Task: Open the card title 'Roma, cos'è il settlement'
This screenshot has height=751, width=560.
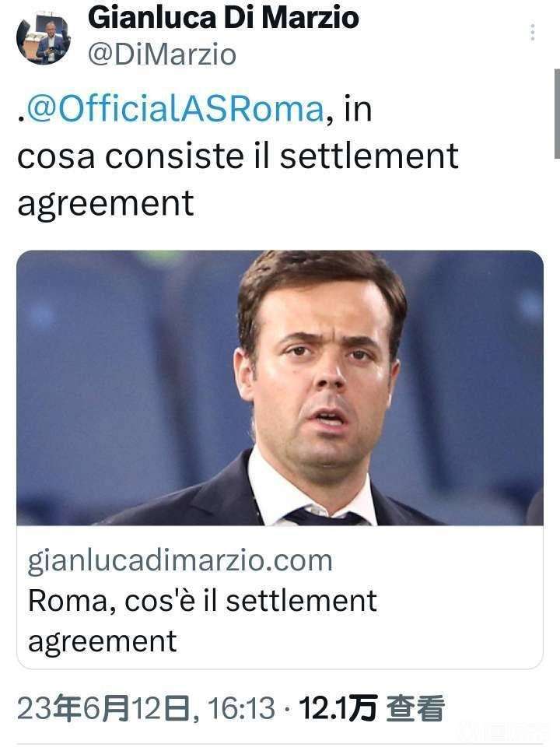Action: (202, 600)
